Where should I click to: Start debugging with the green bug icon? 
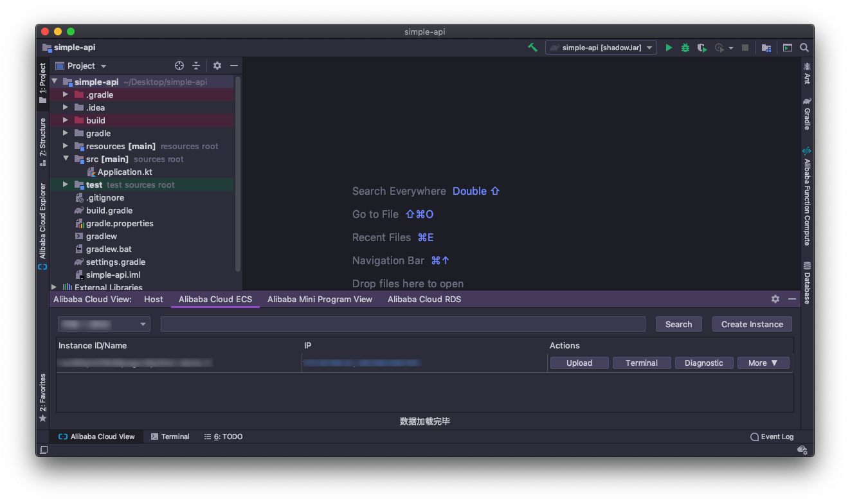click(685, 48)
